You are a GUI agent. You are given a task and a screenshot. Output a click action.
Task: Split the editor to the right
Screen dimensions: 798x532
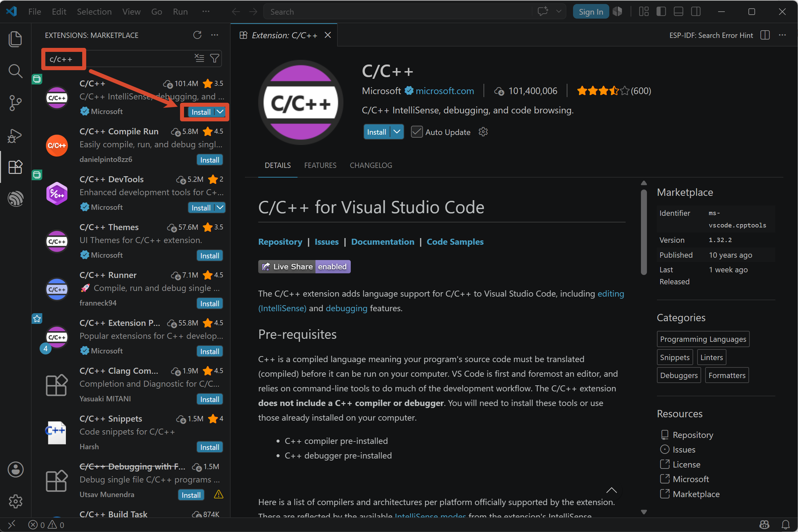[x=765, y=35]
